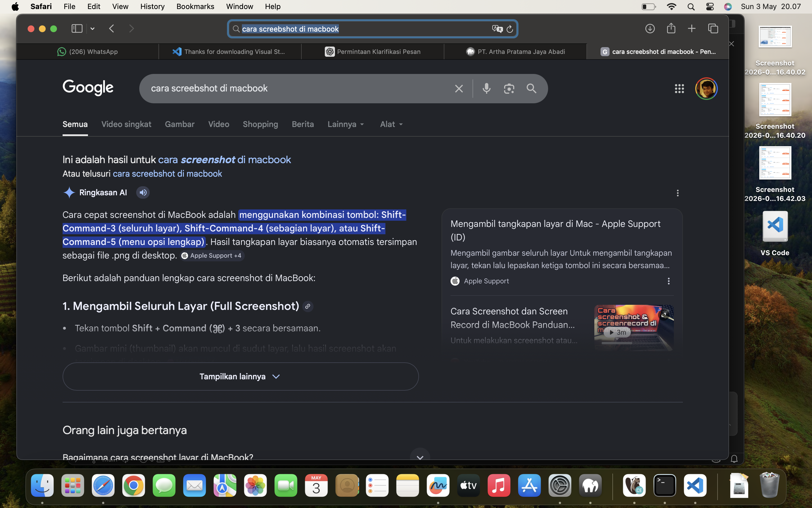Image resolution: width=812 pixels, height=508 pixels.
Task: Open Finder from the Dock
Action: coord(42,485)
